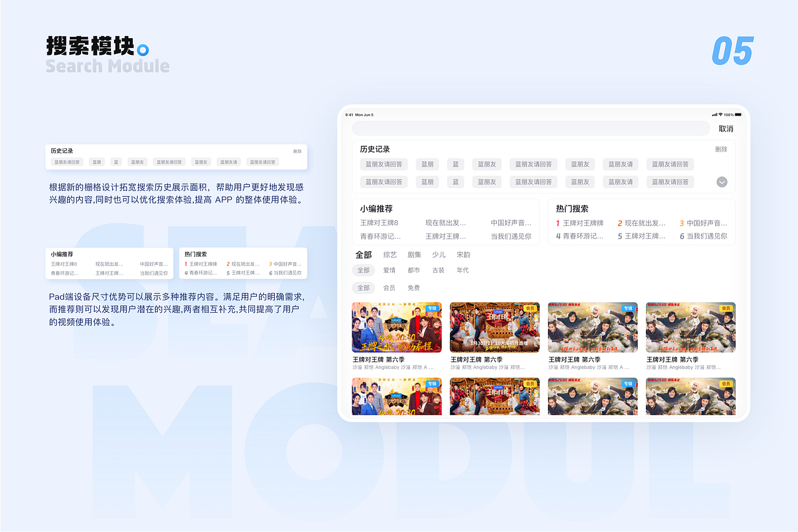Open the fully visible suits-cast poster with 专辑 badge

point(397,327)
